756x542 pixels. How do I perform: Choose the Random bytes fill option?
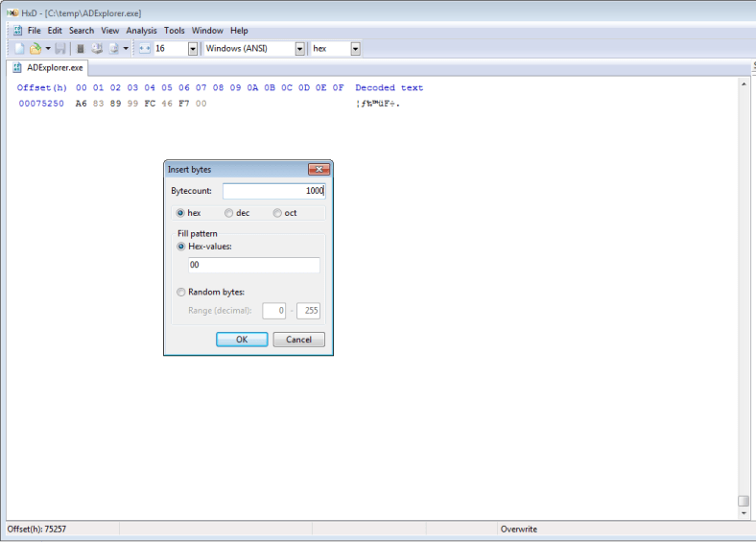[x=180, y=292]
